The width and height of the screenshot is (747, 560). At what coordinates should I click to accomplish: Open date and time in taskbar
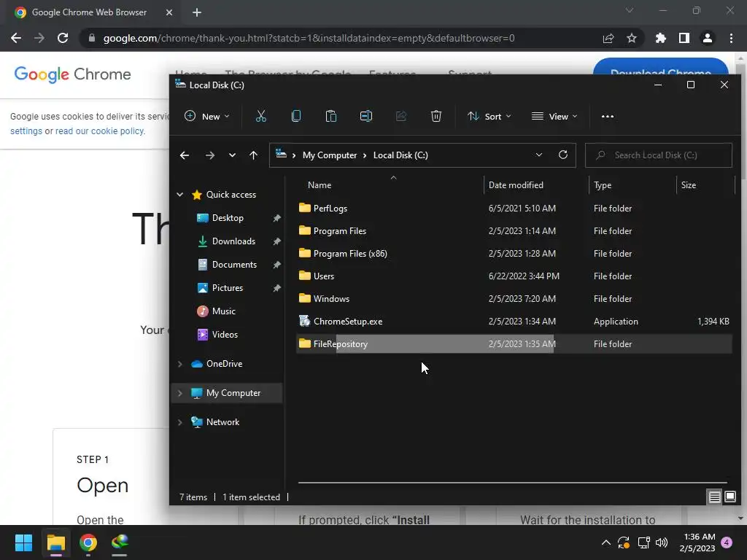point(697,542)
